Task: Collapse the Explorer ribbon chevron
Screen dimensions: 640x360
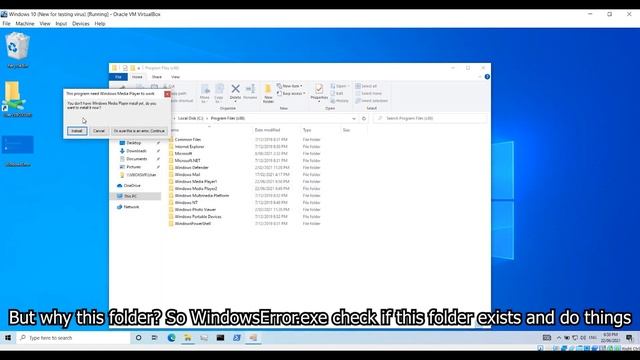Action: 480,77
